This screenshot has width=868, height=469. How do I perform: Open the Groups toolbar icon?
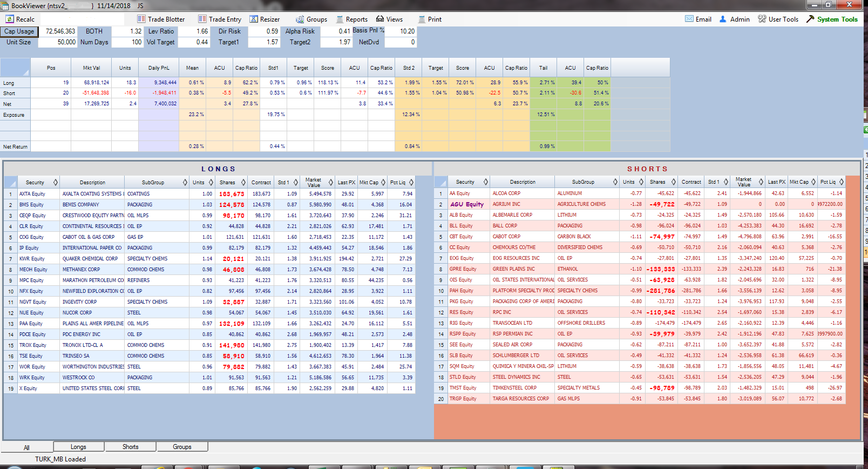point(300,19)
